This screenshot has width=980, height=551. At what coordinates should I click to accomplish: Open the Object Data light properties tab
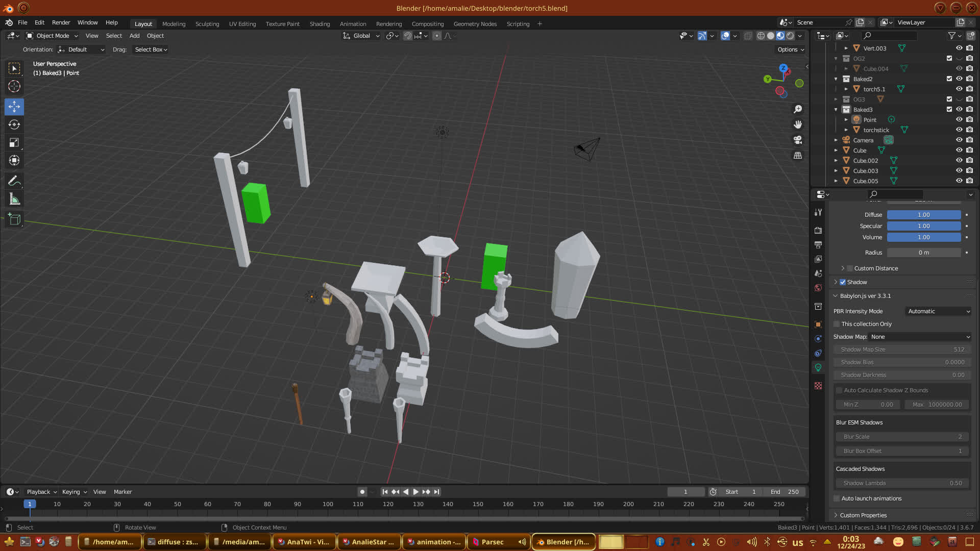[818, 367]
